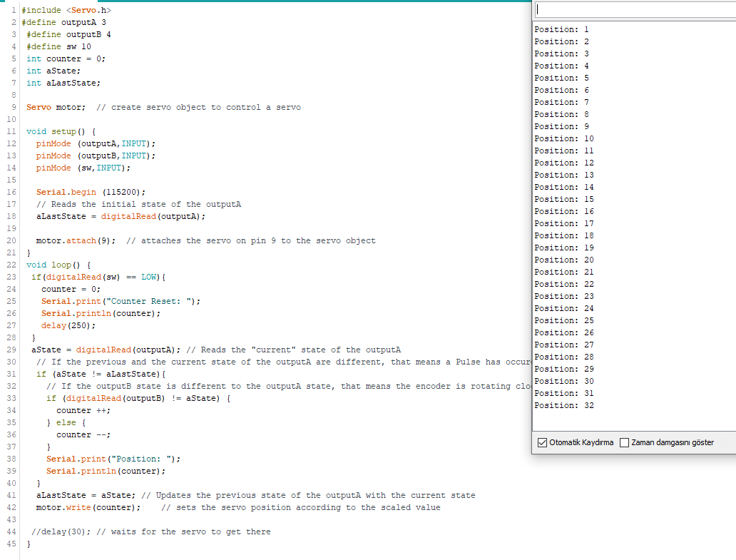Click '//delay(30);' commented line

point(61,532)
